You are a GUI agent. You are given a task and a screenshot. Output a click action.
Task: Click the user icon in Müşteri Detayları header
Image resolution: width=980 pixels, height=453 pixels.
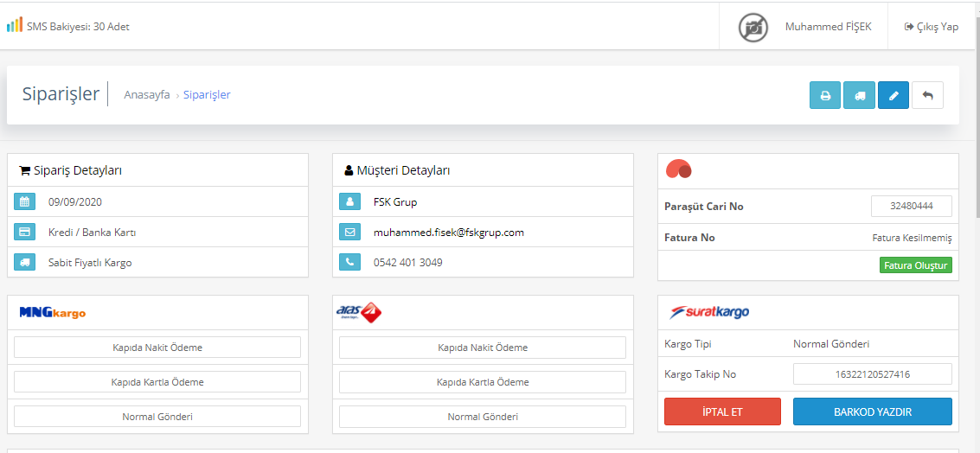tap(349, 170)
